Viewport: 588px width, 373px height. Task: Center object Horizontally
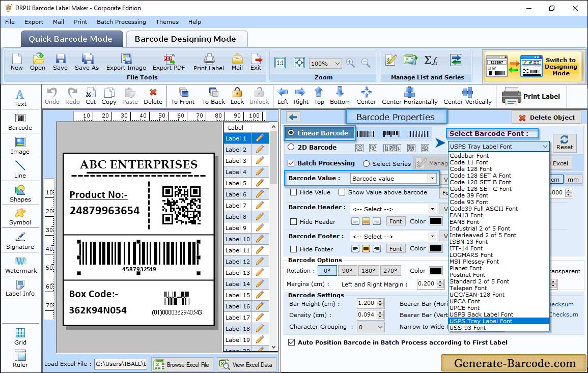(409, 96)
